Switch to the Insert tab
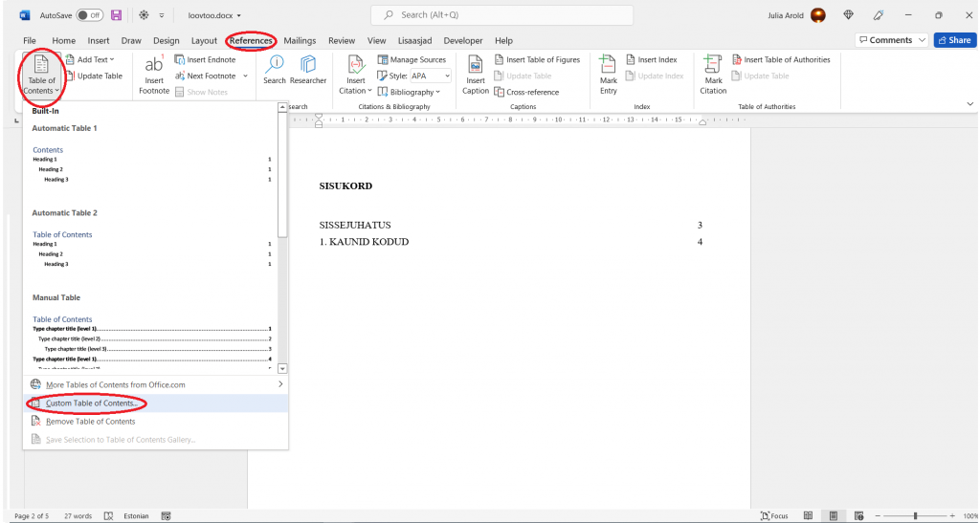980x523 pixels. tap(99, 40)
